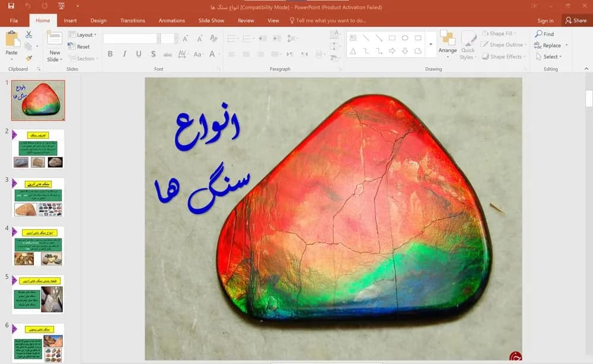Open the Arrange dropdown
Screen dimensions: 593x364
click(x=448, y=44)
